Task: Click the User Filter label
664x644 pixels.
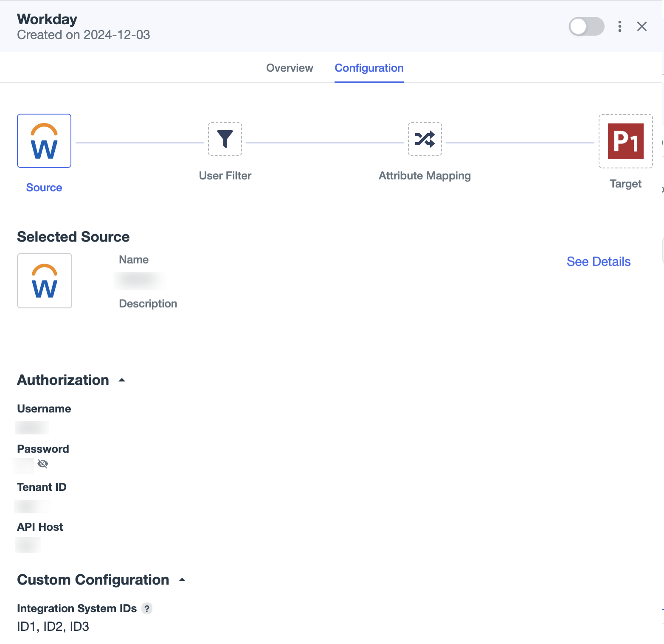Action: click(225, 176)
